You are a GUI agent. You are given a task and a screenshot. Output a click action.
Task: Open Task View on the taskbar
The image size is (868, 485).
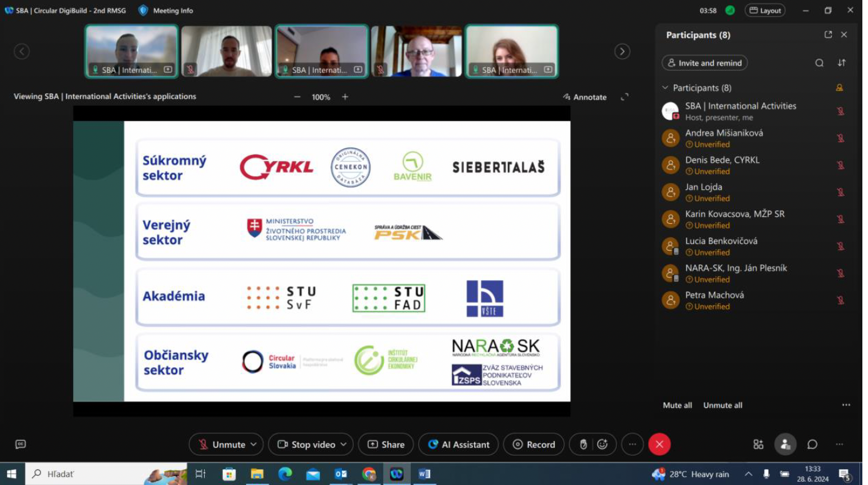(x=200, y=474)
